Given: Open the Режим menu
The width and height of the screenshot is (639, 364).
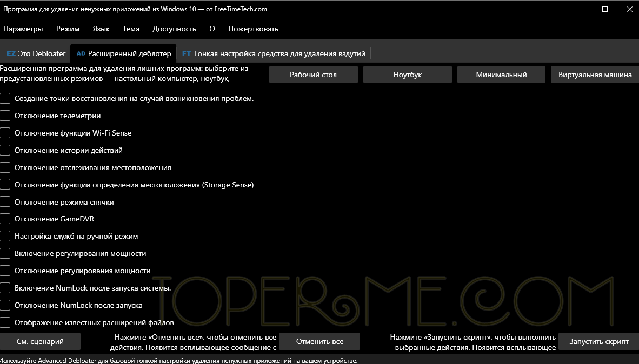Looking at the screenshot, I should point(68,29).
